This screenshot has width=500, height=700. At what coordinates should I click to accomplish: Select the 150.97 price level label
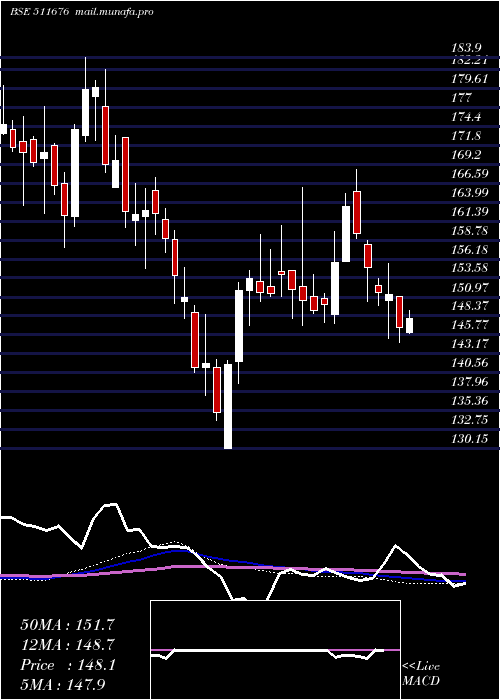(470, 288)
